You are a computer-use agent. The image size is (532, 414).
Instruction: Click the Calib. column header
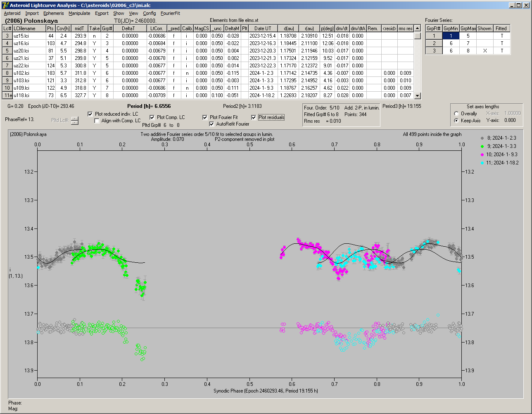[x=187, y=29]
